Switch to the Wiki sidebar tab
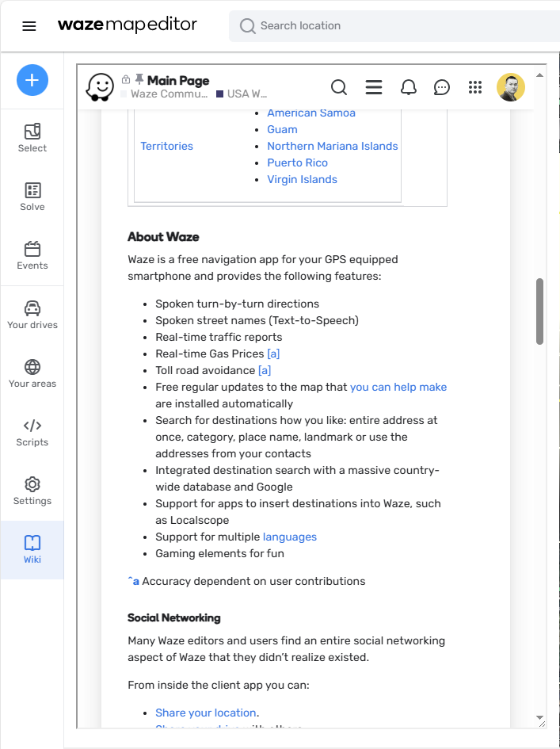 coord(32,549)
